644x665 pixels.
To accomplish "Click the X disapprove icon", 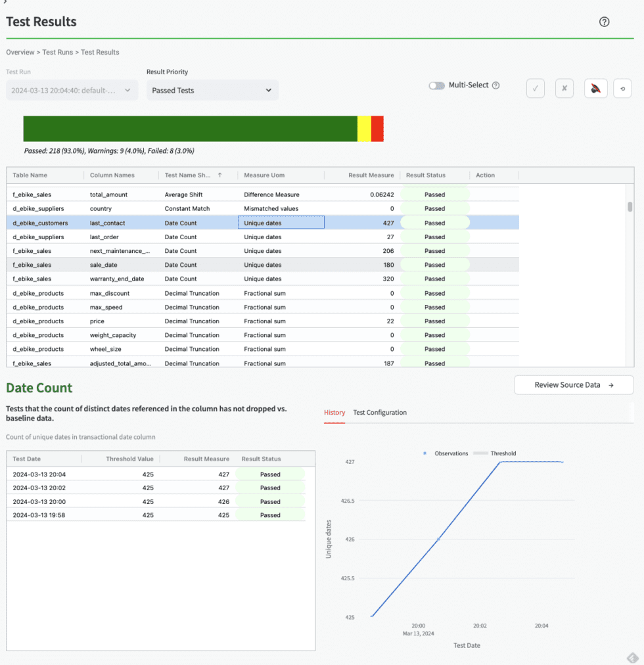I will point(564,88).
